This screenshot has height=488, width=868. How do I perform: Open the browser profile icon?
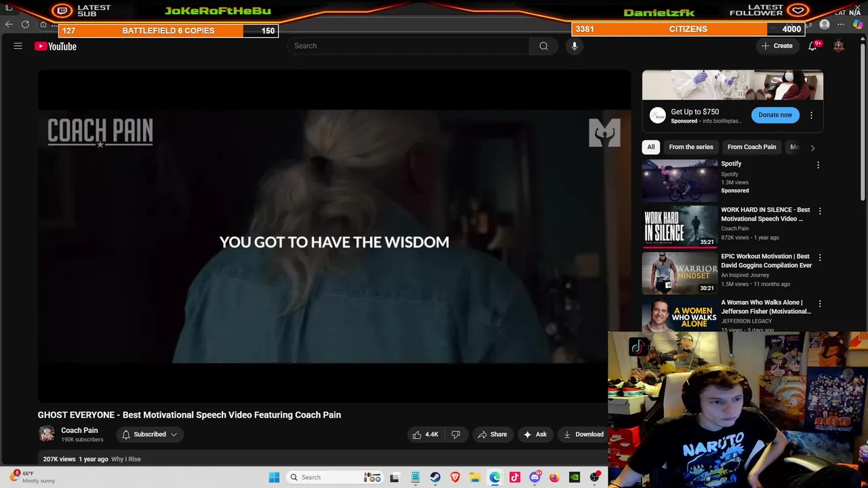pyautogui.click(x=825, y=24)
